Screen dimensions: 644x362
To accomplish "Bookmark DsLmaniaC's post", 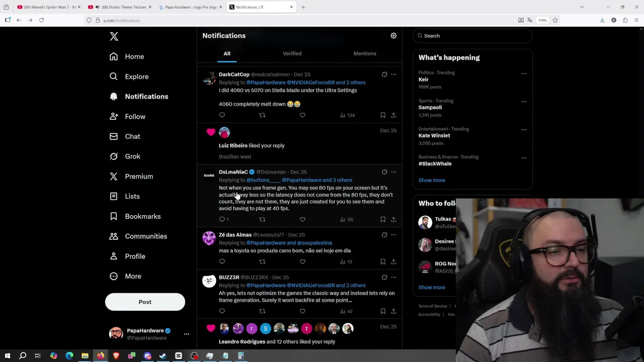I will [x=383, y=219].
